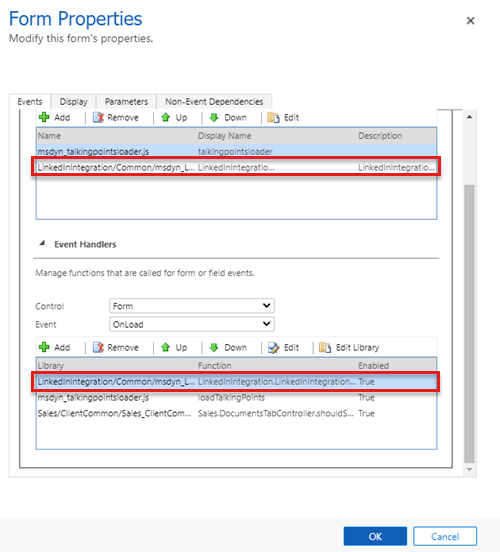Click Remove icon in Event Handlers toolbar
The height and width of the screenshot is (552, 500).
point(98,347)
